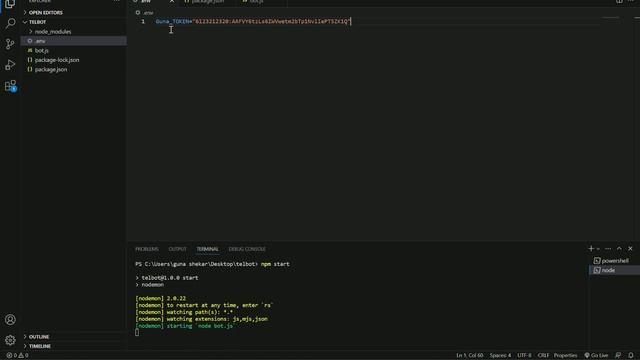The width and height of the screenshot is (640, 360).
Task: Select the TERMINAL panel tab
Action: pos(207,249)
